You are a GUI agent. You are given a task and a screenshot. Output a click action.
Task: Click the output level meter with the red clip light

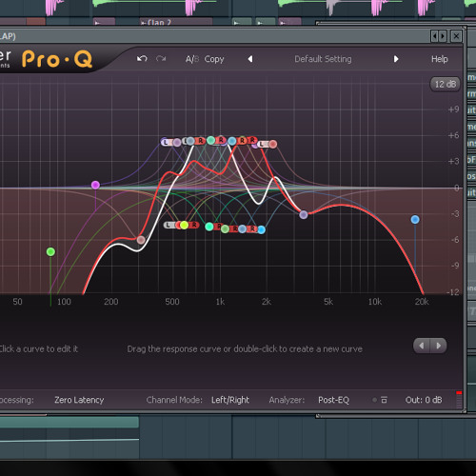[x=459, y=400]
